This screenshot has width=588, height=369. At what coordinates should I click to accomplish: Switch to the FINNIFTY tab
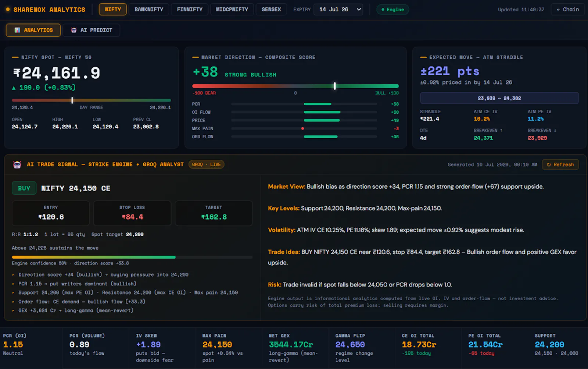tap(190, 10)
